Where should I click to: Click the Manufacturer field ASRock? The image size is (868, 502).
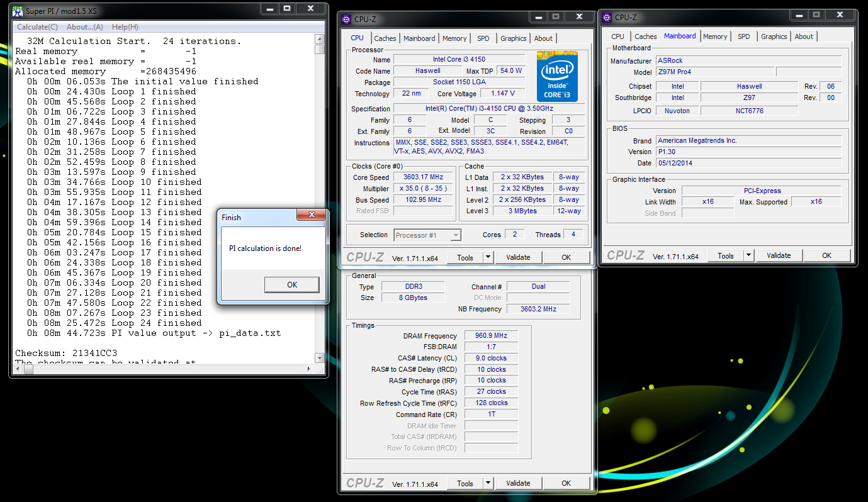pyautogui.click(x=748, y=61)
